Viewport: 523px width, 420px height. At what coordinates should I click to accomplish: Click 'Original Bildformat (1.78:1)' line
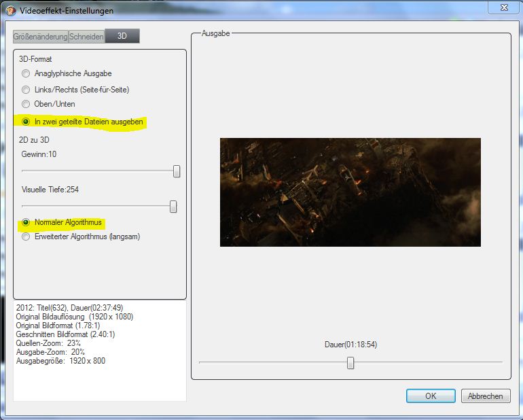[x=58, y=325]
